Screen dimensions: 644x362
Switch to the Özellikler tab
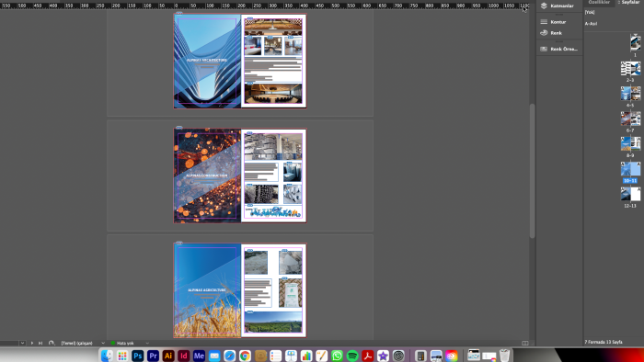point(599,2)
